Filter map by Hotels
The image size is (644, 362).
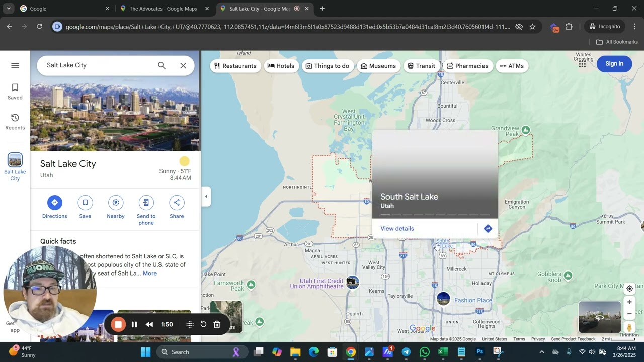pos(281,66)
